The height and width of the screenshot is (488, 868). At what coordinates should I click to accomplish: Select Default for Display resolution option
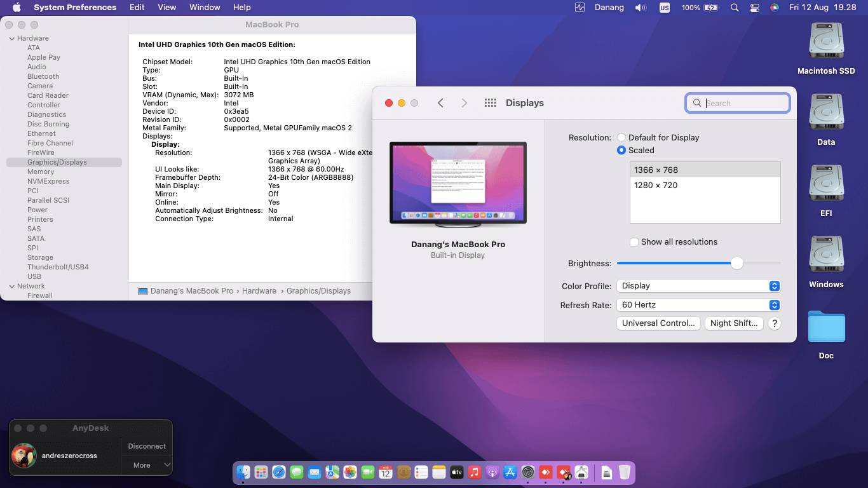click(621, 137)
